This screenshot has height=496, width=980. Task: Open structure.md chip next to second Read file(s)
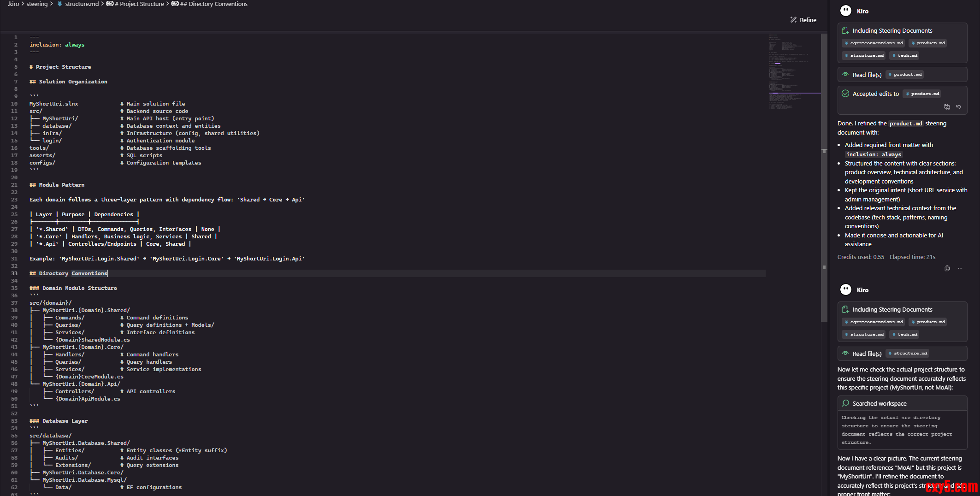click(x=907, y=354)
